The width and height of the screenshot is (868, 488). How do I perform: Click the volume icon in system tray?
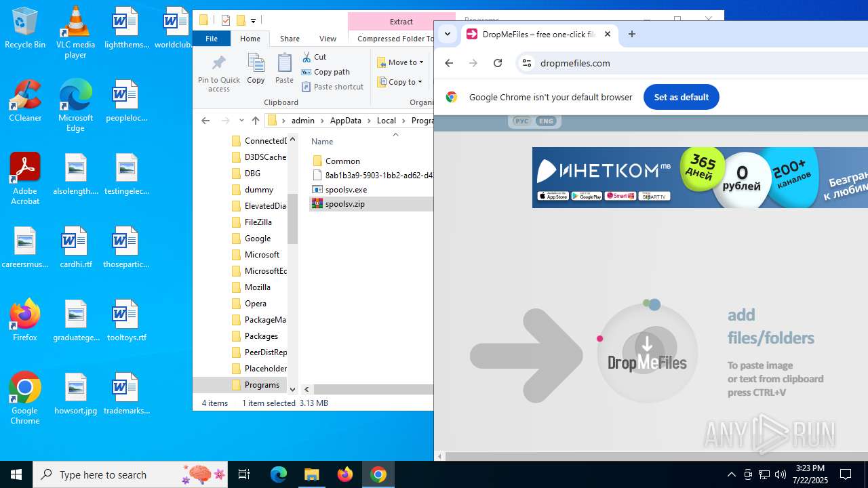tap(780, 474)
